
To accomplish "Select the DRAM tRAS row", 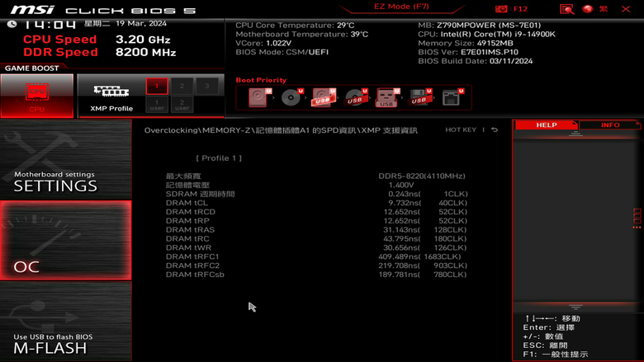I will coord(316,229).
